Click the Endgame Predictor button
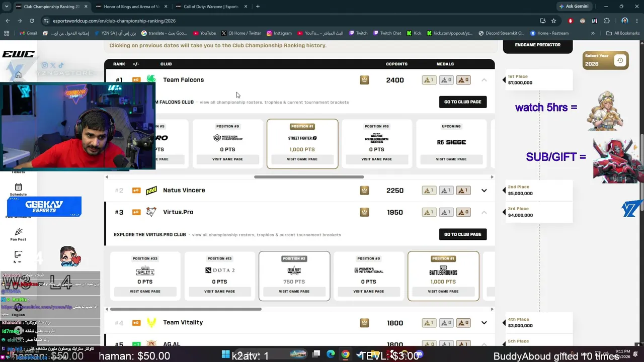The width and height of the screenshot is (644, 362). coord(537,45)
